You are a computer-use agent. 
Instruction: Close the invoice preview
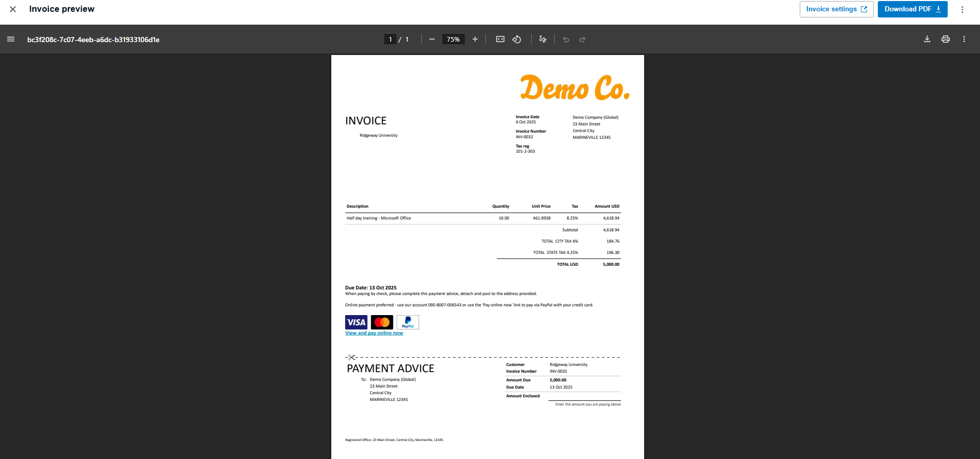[13, 9]
